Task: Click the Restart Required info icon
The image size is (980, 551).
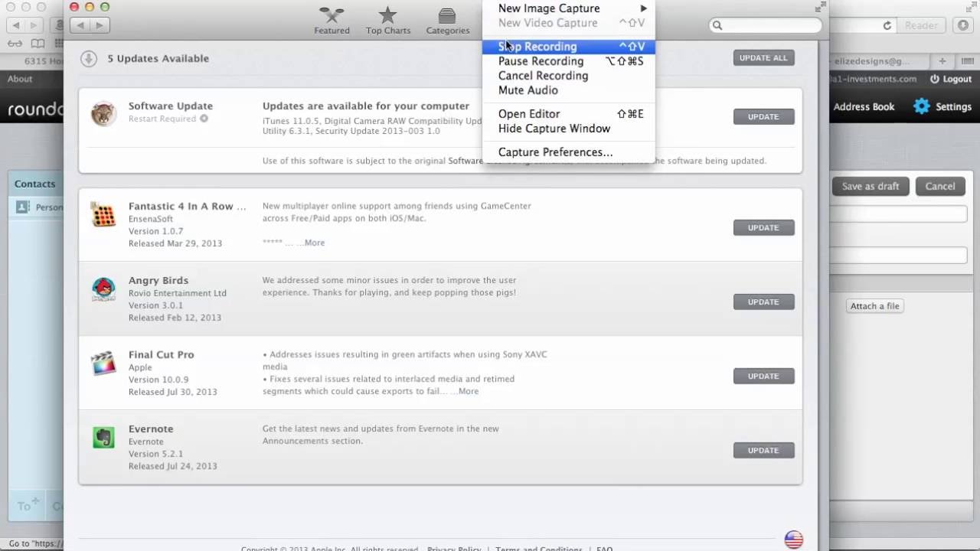Action: coord(204,119)
